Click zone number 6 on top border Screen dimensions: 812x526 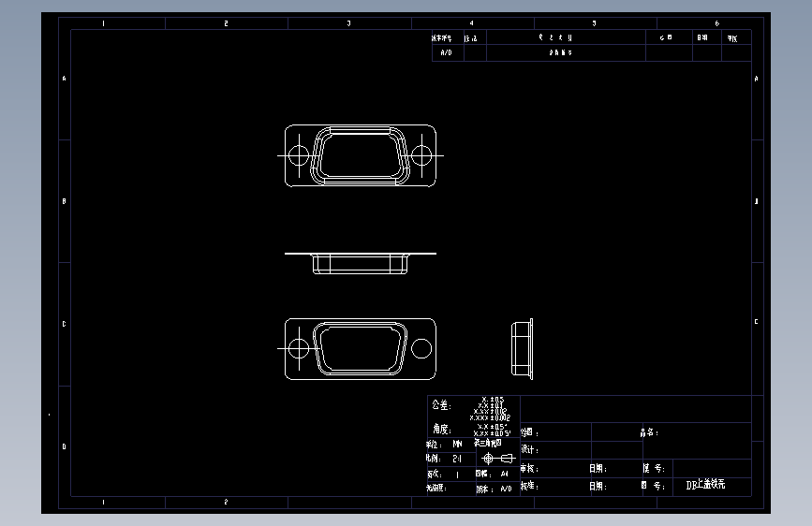coord(717,23)
